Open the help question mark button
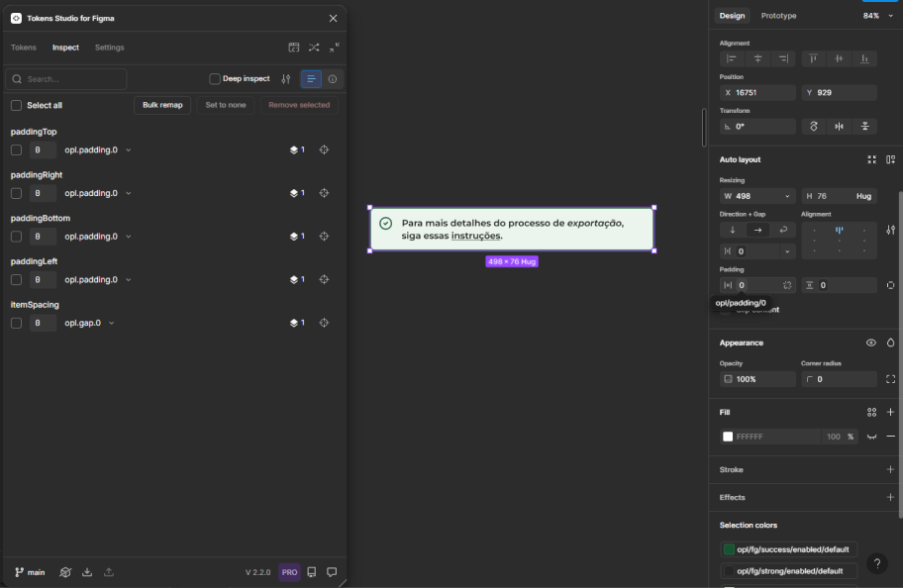903x588 pixels. point(877,563)
